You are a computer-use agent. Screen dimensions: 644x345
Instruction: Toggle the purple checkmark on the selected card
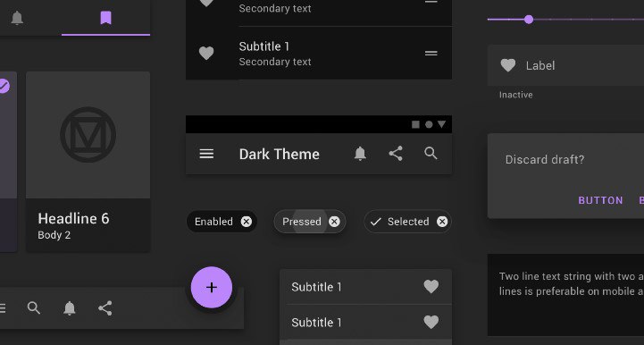click(4, 86)
